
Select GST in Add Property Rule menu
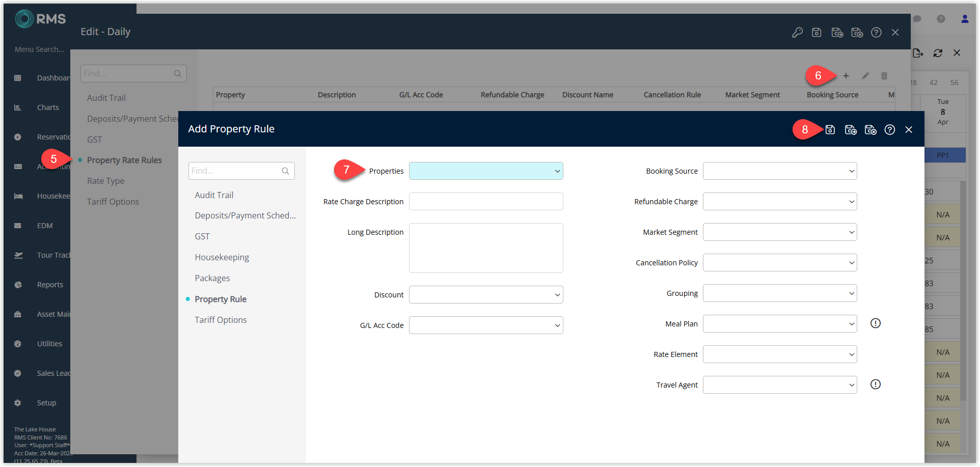pyautogui.click(x=202, y=236)
